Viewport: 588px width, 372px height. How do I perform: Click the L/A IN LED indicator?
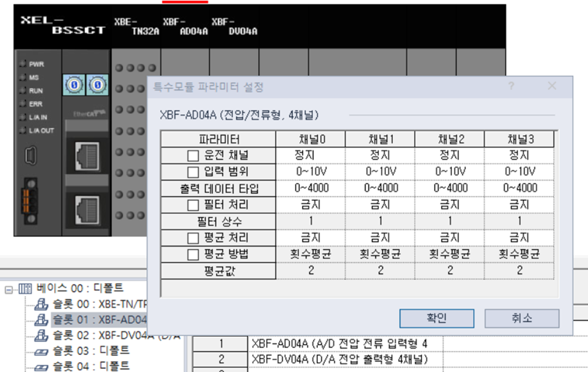click(x=23, y=117)
